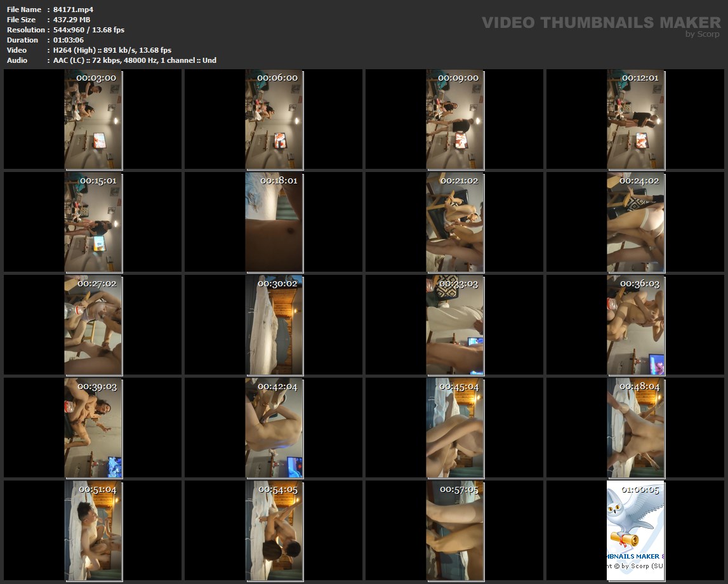This screenshot has height=584, width=728.
Task: Click the H264 video codec info line
Action: pos(112,50)
